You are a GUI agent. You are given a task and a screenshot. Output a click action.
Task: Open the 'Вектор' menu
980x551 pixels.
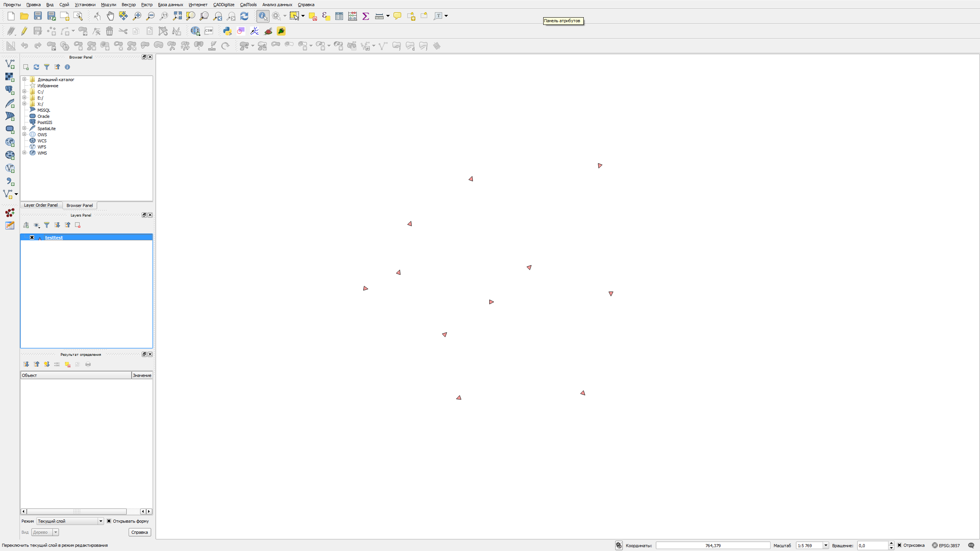pos(128,5)
